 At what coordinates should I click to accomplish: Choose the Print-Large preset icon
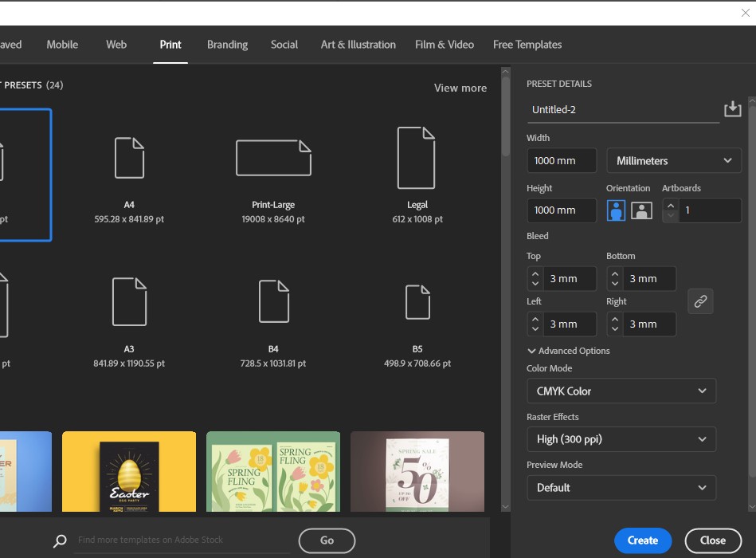[273, 158]
